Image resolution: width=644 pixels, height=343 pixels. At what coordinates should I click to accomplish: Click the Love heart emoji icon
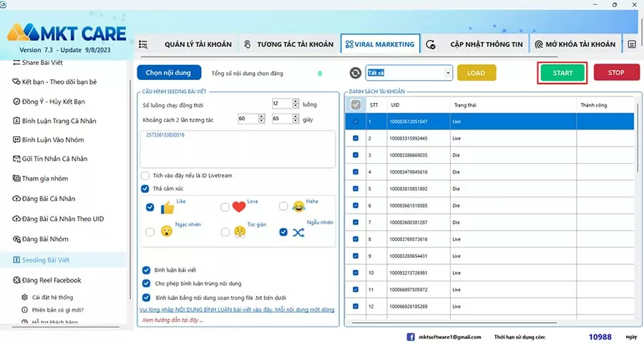click(238, 207)
